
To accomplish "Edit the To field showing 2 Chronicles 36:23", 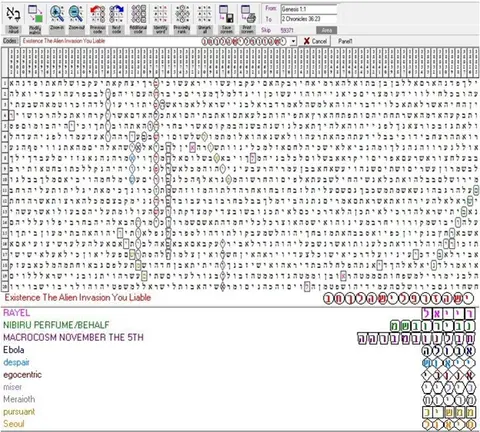I will 309,19.
